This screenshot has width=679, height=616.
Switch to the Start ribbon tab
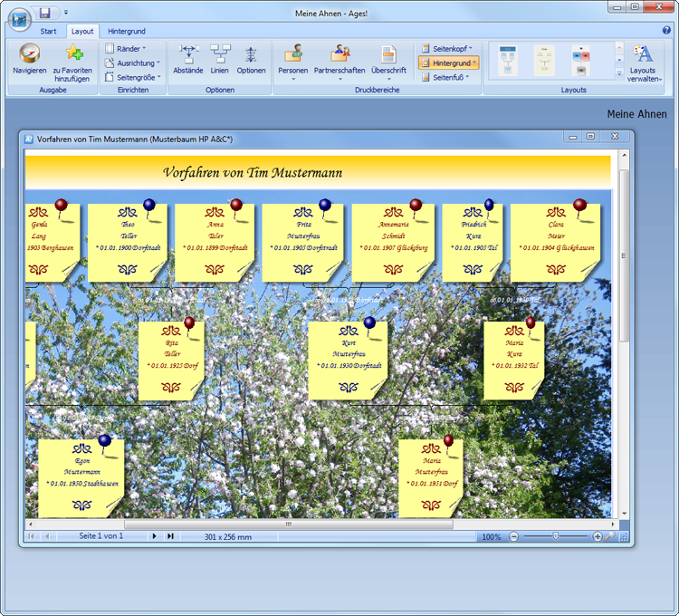[x=48, y=31]
